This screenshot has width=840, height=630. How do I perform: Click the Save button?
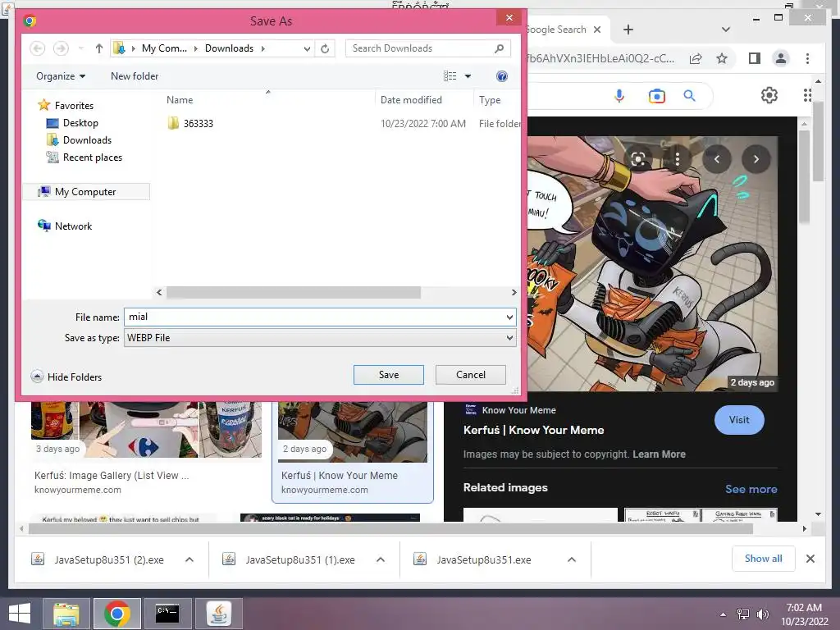tap(388, 375)
